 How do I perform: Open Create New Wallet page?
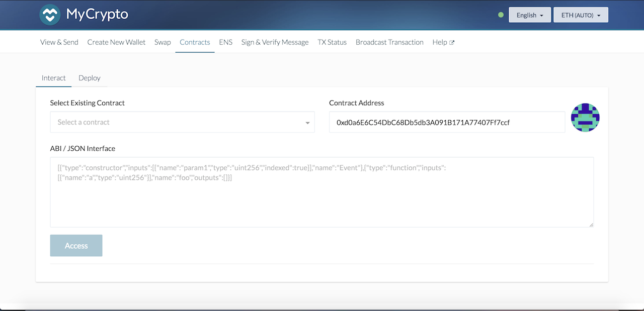point(116,42)
